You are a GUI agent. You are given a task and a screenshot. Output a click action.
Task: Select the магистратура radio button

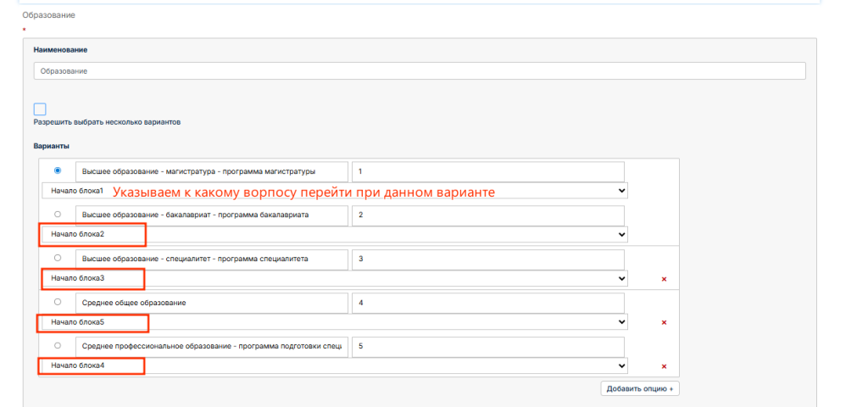58,170
